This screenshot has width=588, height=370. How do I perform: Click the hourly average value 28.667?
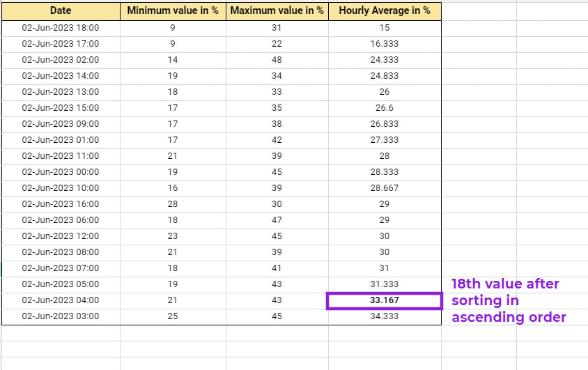385,188
